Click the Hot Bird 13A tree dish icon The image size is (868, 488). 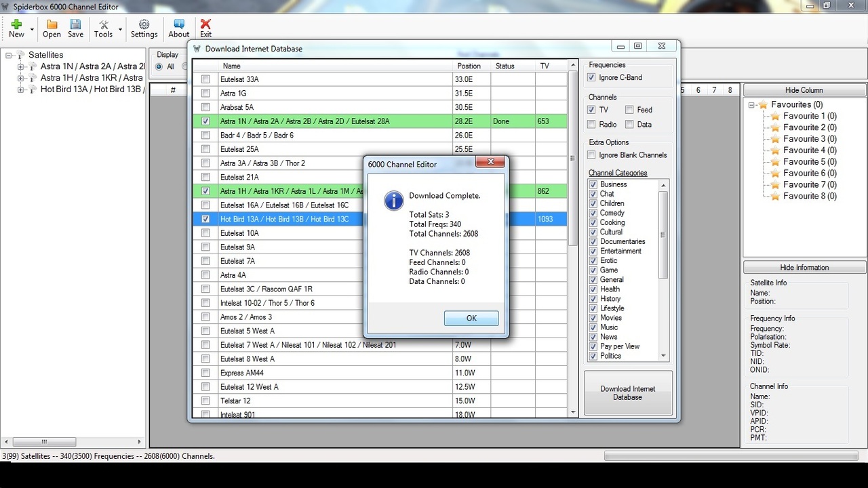point(33,89)
